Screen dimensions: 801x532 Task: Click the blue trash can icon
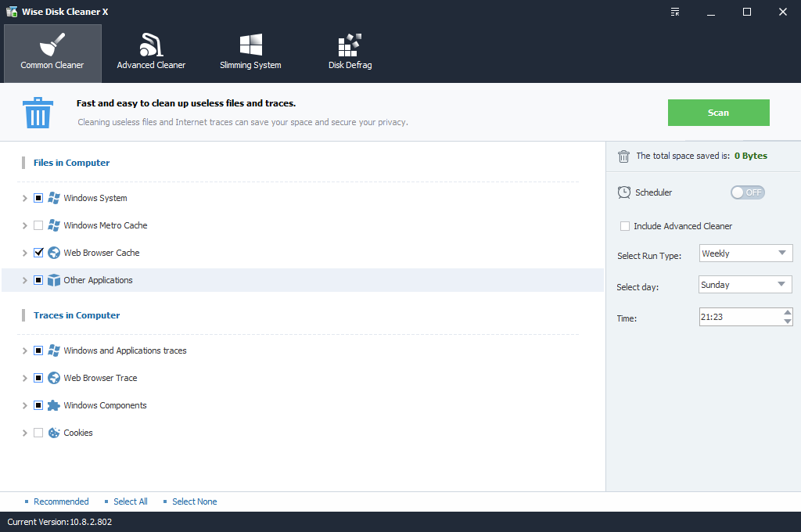38,113
